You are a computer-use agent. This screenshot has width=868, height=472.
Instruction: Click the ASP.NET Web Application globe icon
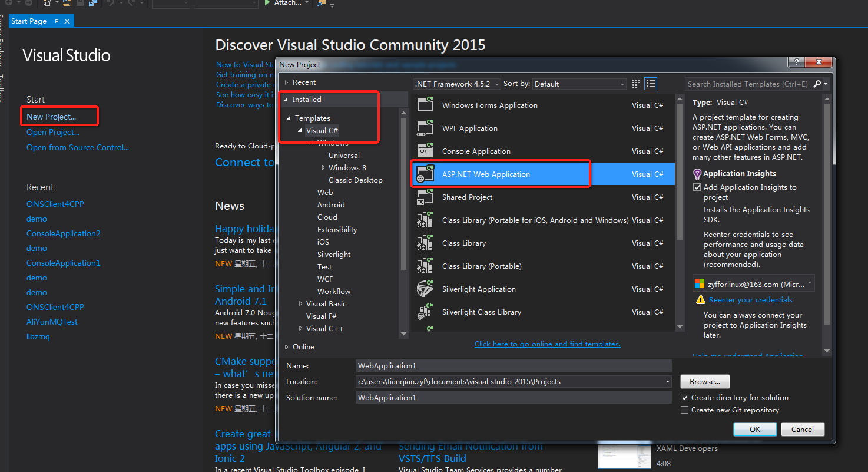click(425, 173)
